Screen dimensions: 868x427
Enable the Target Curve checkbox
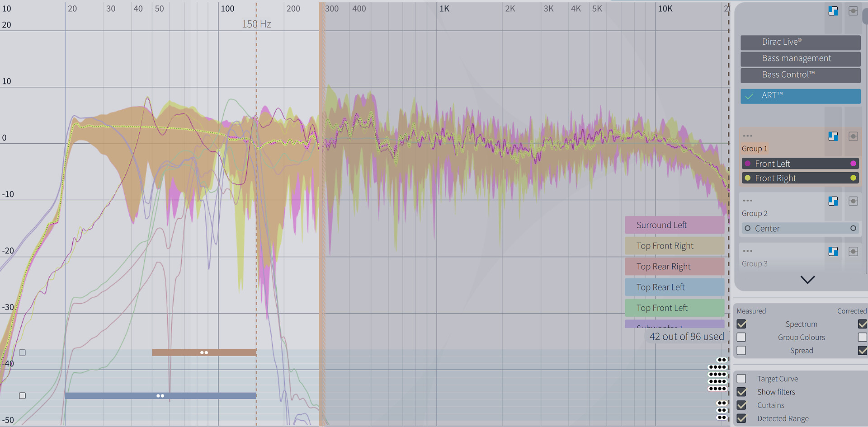[741, 379]
